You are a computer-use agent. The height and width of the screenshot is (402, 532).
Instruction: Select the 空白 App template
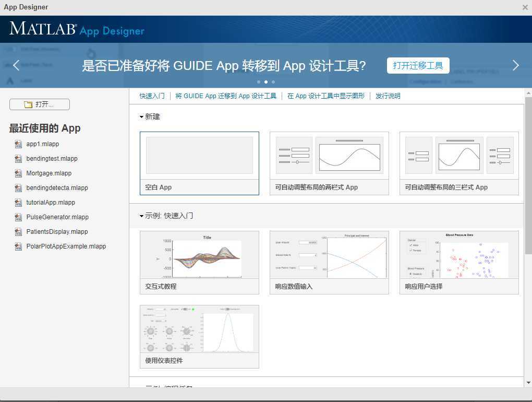click(199, 163)
